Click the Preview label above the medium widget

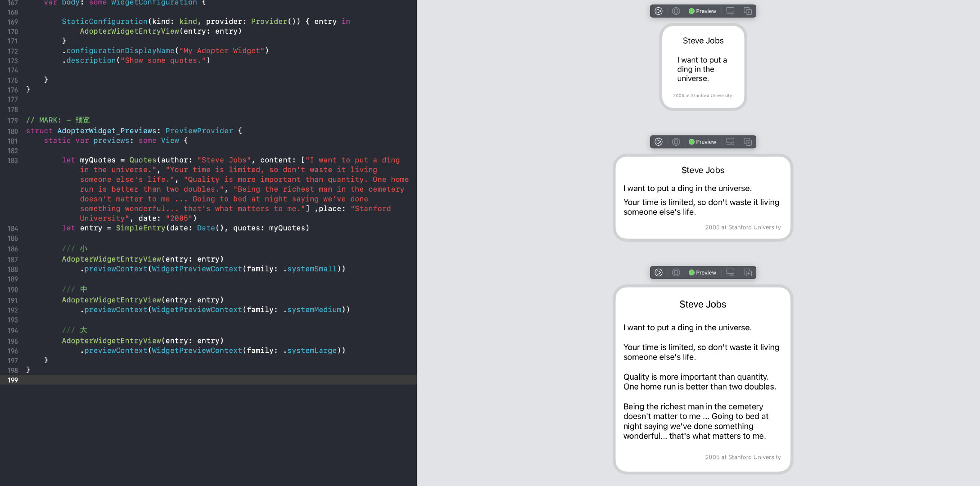coord(705,142)
